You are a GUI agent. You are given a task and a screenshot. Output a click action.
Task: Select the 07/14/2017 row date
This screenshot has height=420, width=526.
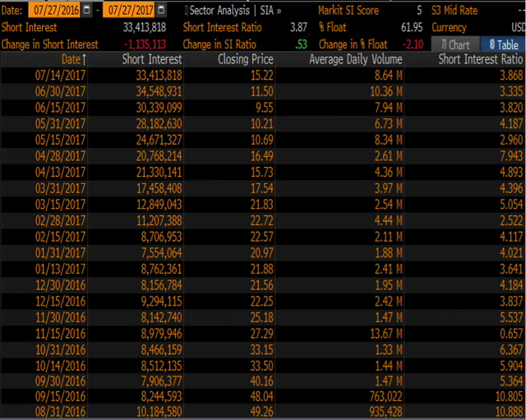point(60,76)
